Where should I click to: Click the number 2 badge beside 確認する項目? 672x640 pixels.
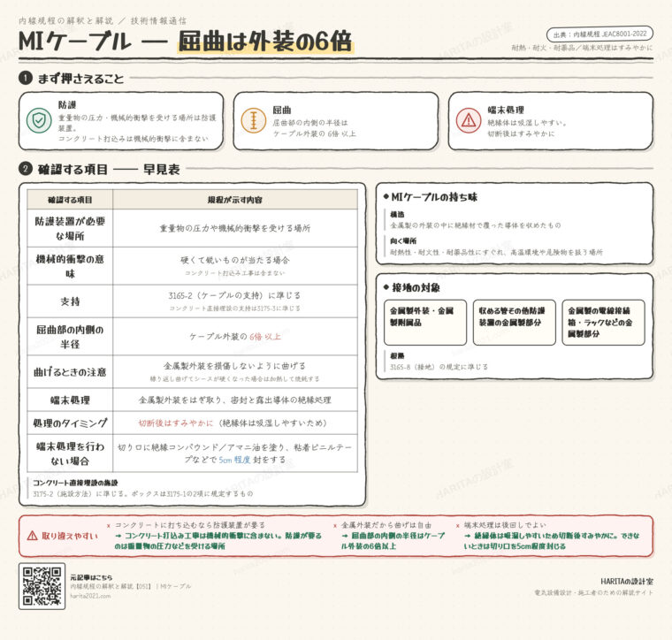click(x=26, y=169)
